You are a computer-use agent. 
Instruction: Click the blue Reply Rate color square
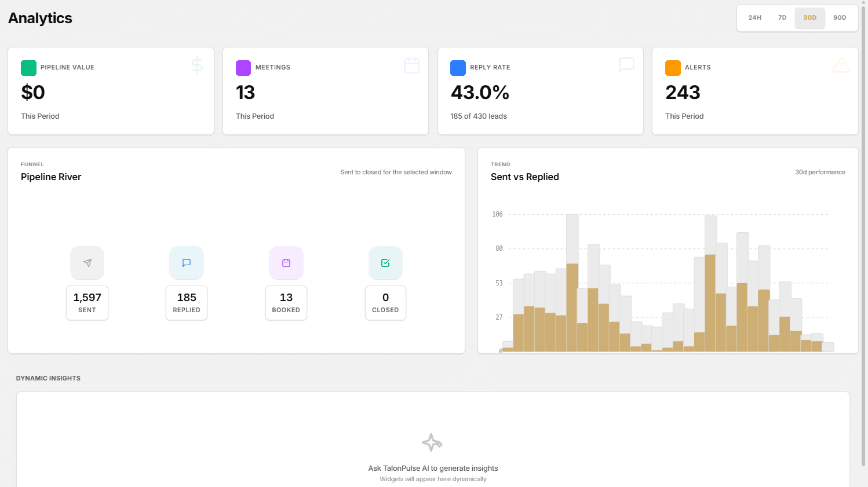[458, 68]
